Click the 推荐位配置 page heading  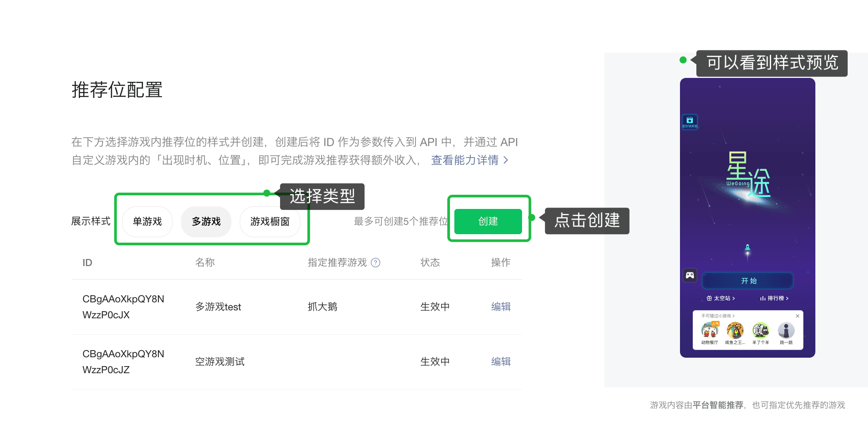[x=117, y=90]
